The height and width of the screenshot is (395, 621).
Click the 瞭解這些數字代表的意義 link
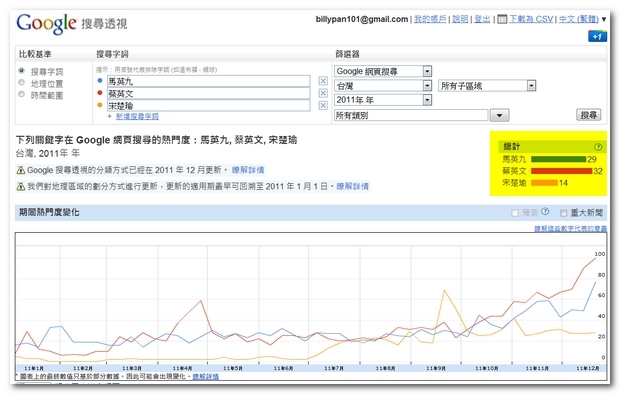coord(570,229)
